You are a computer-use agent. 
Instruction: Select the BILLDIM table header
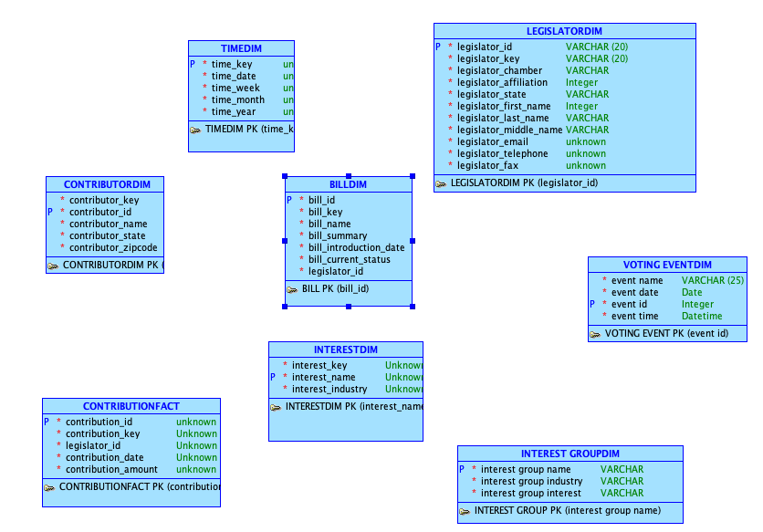click(349, 184)
